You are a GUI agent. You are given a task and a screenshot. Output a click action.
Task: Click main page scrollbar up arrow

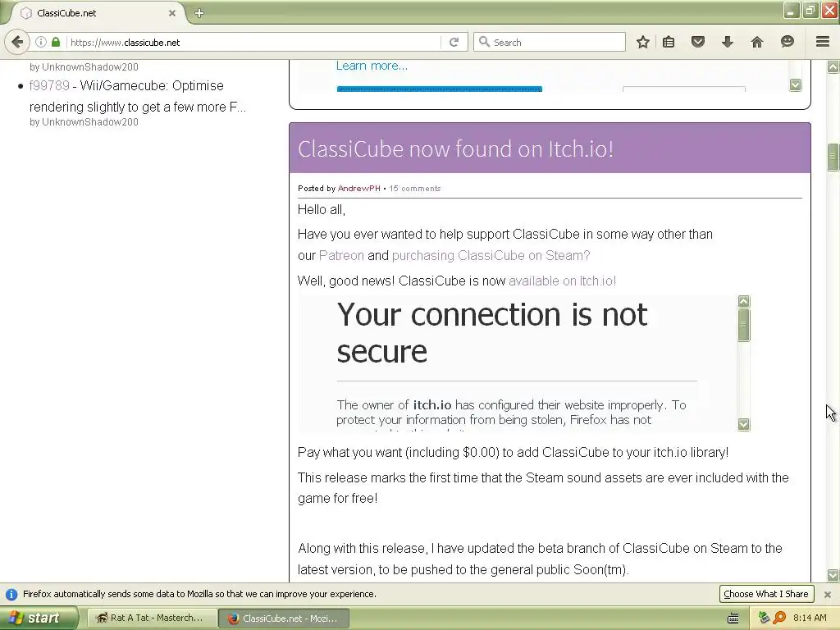(833, 66)
